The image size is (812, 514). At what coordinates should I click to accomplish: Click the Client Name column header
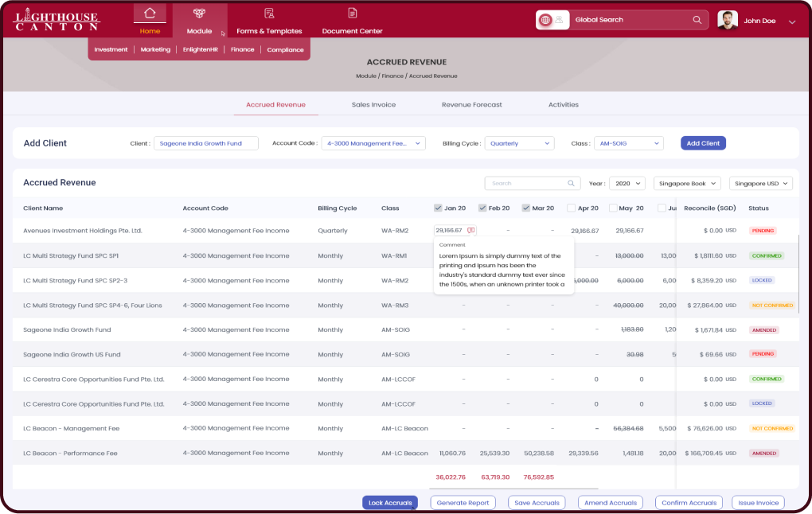[43, 208]
